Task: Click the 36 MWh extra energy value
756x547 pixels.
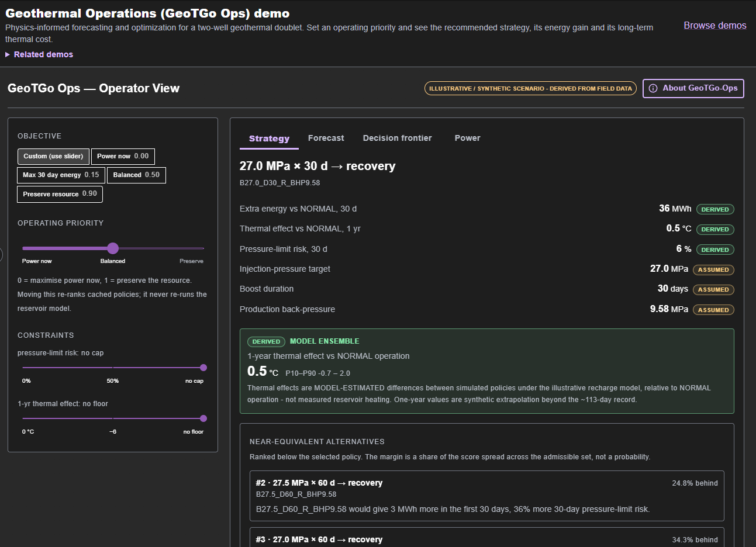Action: click(675, 209)
